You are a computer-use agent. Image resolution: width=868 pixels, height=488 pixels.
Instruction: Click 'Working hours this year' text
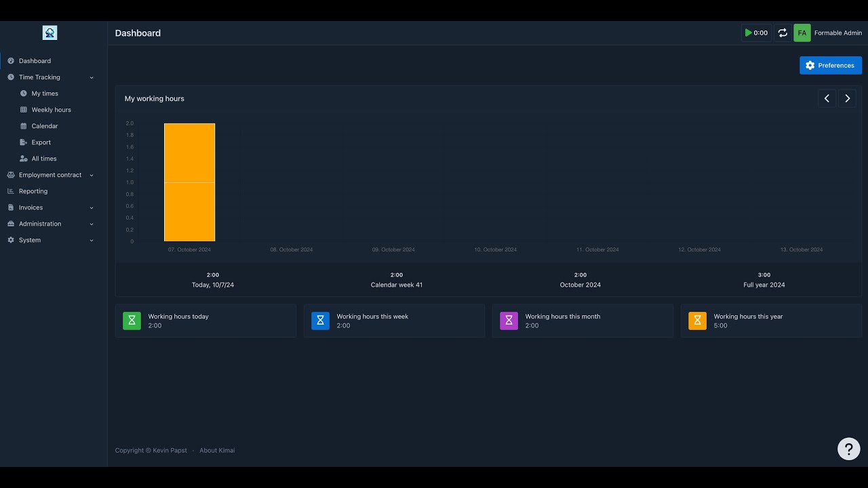(x=748, y=317)
